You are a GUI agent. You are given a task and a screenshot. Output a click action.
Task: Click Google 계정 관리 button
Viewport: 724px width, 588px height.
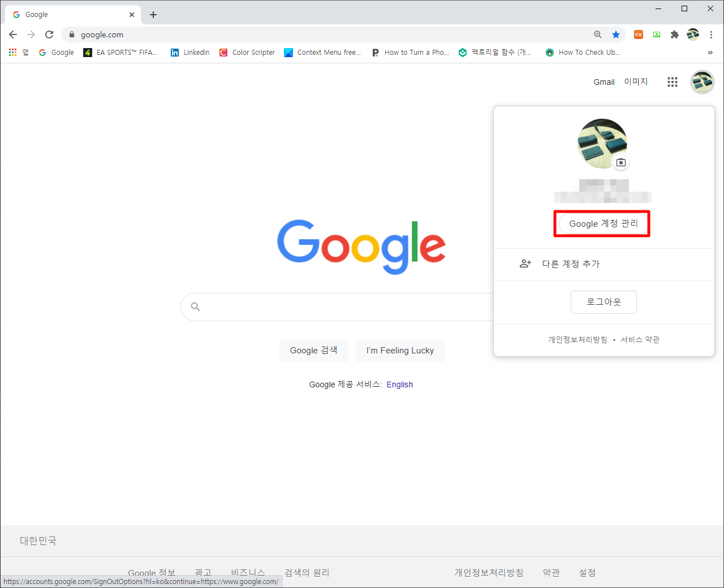[603, 224]
